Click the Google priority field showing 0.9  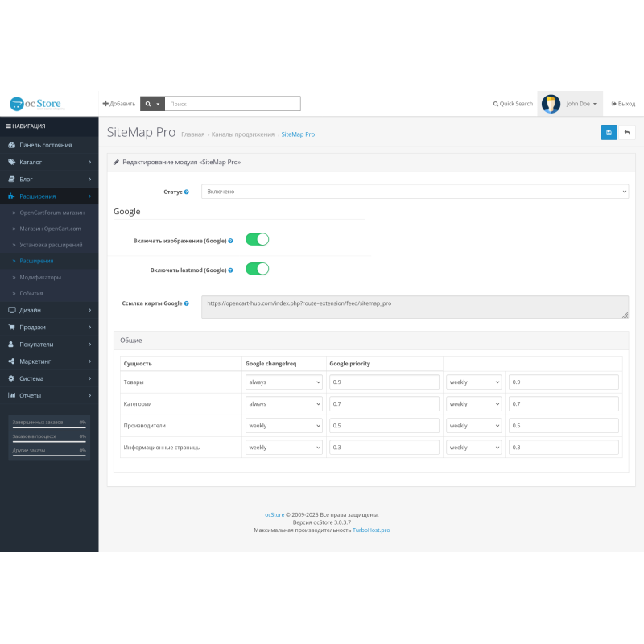pyautogui.click(x=384, y=382)
